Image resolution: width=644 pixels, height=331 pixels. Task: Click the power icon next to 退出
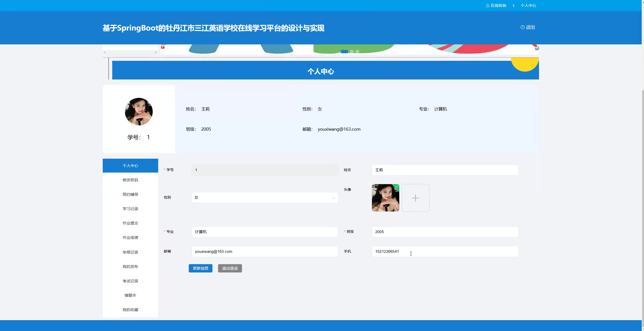point(522,27)
